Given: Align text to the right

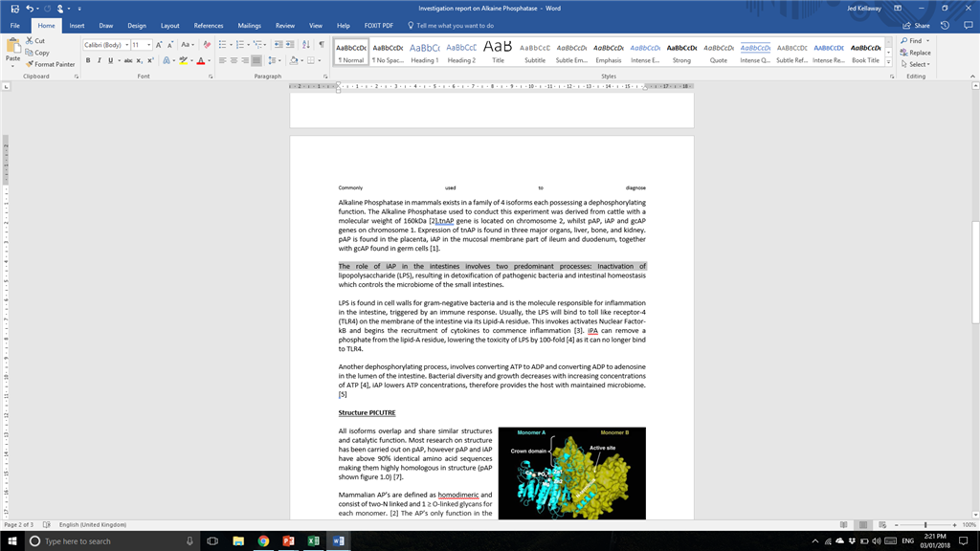Looking at the screenshot, I should point(245,60).
